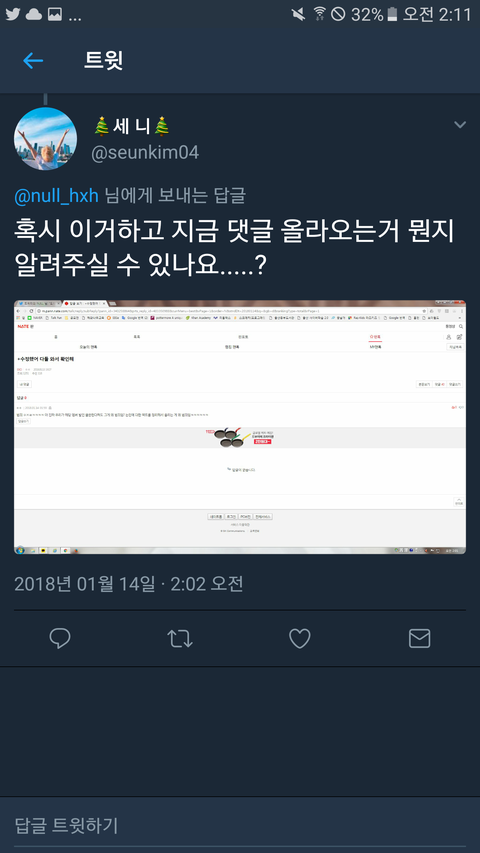This screenshot has height=853, width=480.
Task: Open tweet options chevron menu
Action: (460, 125)
